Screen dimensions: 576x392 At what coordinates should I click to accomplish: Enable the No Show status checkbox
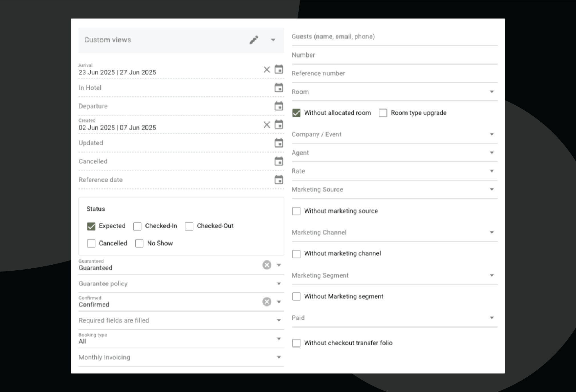click(139, 243)
